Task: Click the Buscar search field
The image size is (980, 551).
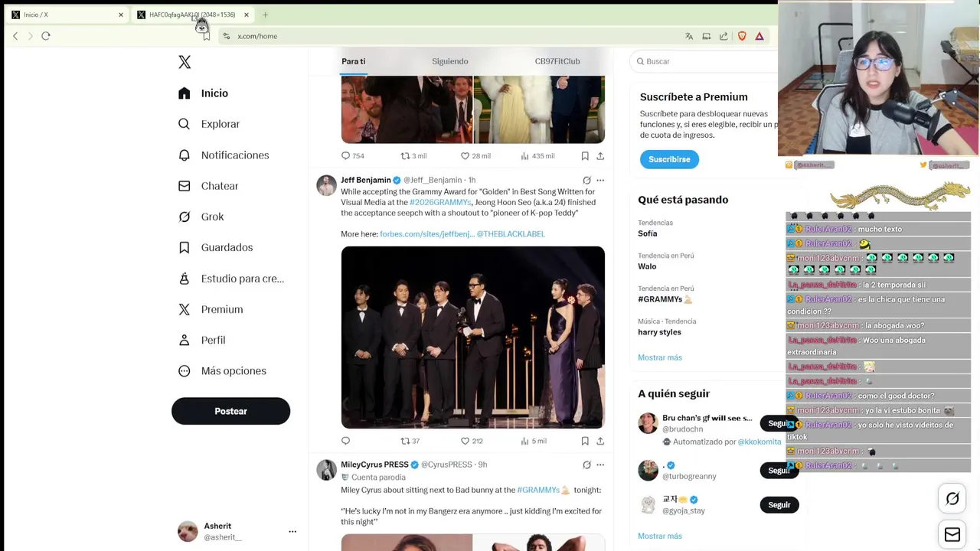Action: coord(704,61)
